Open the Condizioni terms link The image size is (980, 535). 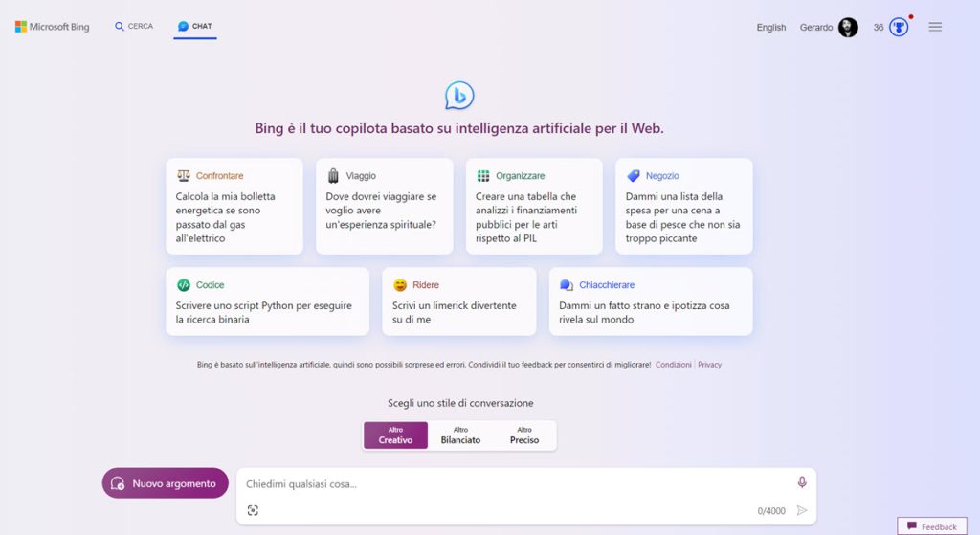pos(673,365)
